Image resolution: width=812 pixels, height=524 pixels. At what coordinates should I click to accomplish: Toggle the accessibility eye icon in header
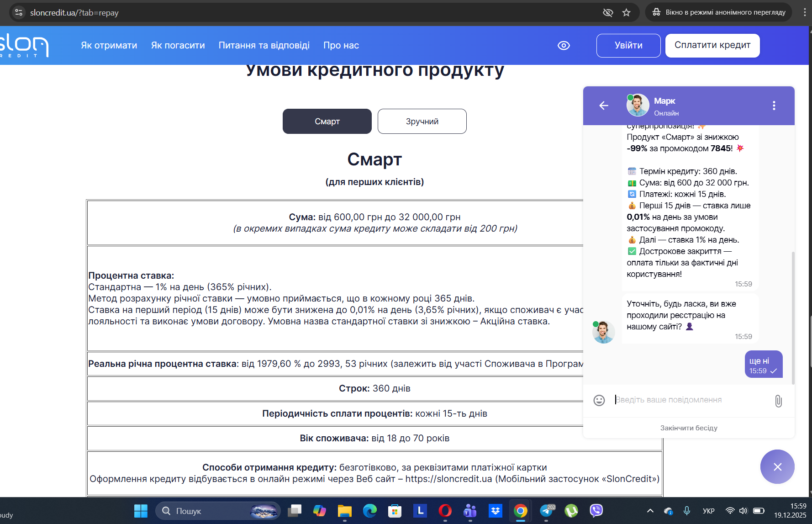click(564, 46)
